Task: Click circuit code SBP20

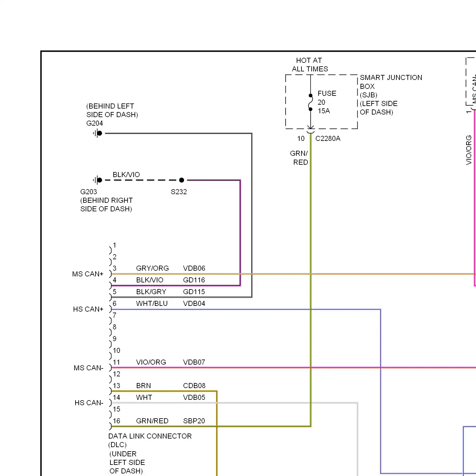Action: coord(194,421)
